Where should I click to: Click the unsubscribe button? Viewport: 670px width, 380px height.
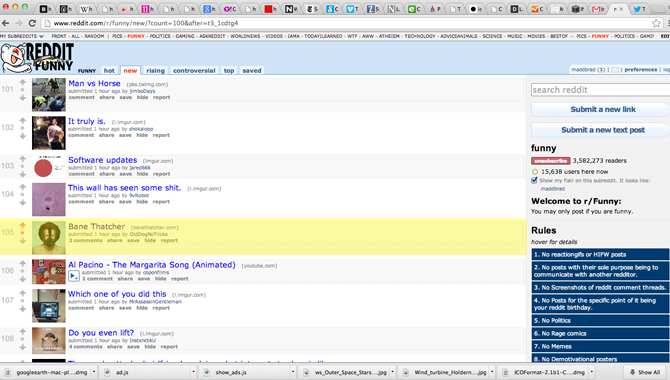550,161
